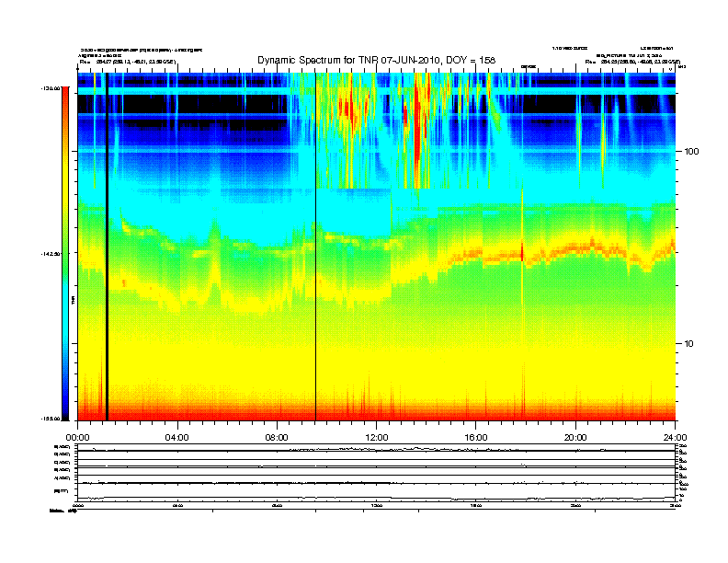Click the 10 frequency axis label

(x=689, y=344)
